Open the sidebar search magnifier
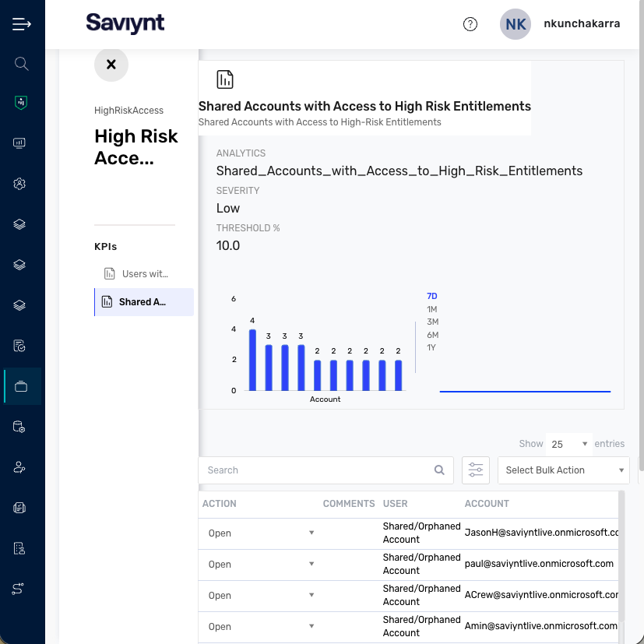Image resolution: width=644 pixels, height=644 pixels. [x=21, y=64]
